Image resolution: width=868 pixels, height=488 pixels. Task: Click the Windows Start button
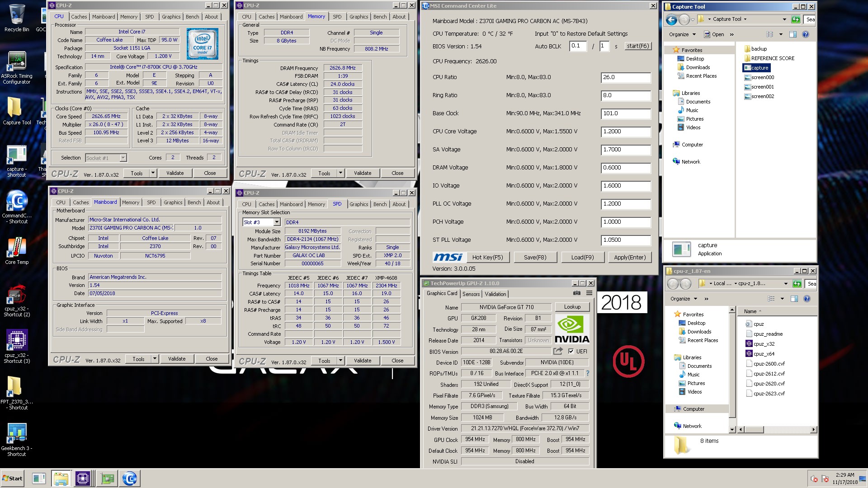click(13, 478)
